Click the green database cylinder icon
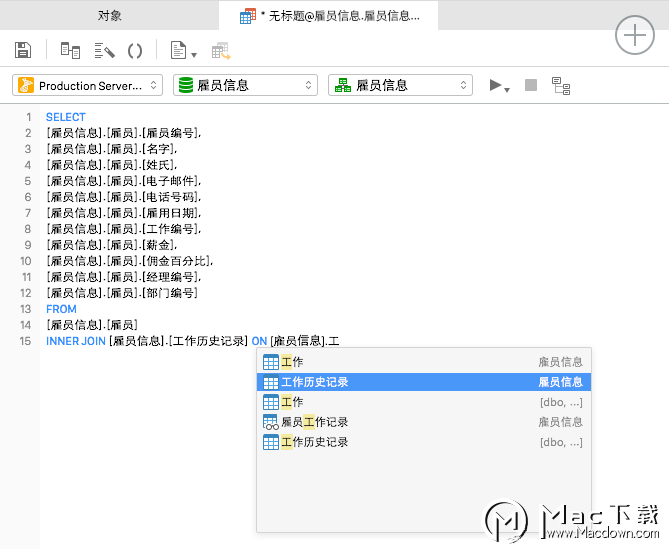Image resolution: width=669 pixels, height=549 pixels. (x=186, y=85)
